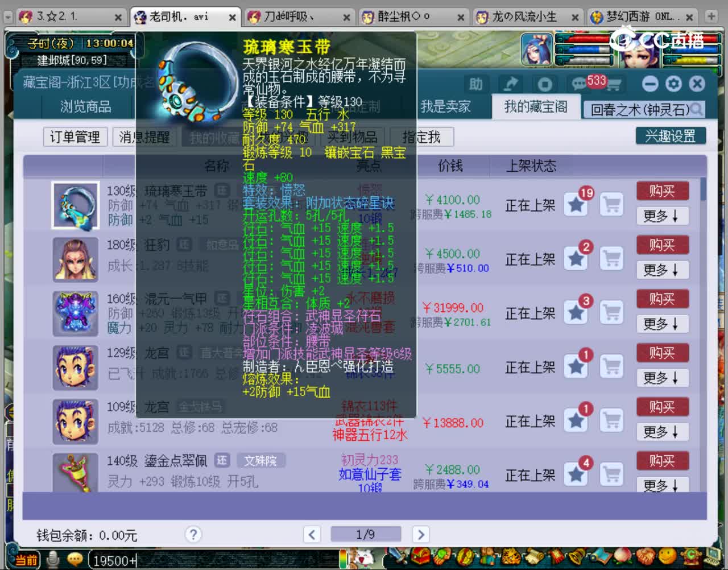This screenshot has width=728, height=570.
Task: Open 指定我 sub-tab
Action: [421, 137]
